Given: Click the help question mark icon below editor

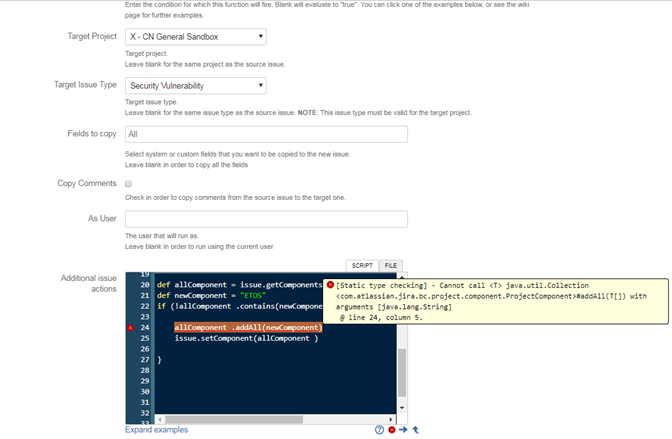Looking at the screenshot, I should tap(379, 430).
